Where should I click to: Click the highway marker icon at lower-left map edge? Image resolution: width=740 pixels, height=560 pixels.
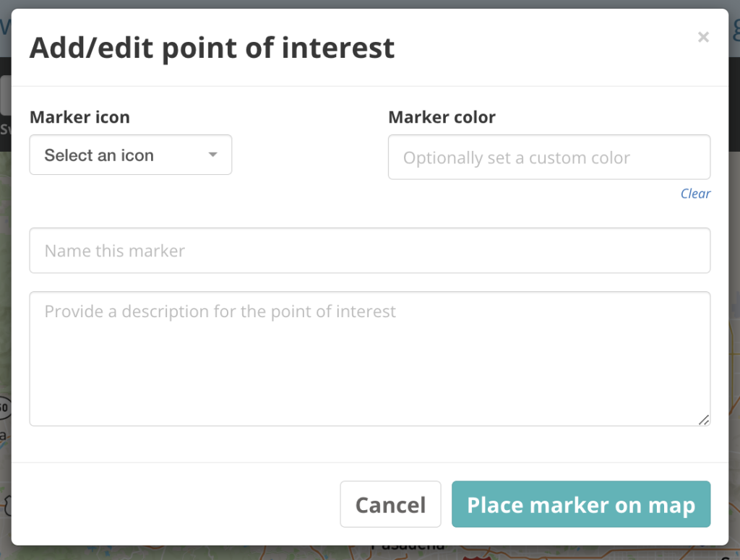point(6,505)
